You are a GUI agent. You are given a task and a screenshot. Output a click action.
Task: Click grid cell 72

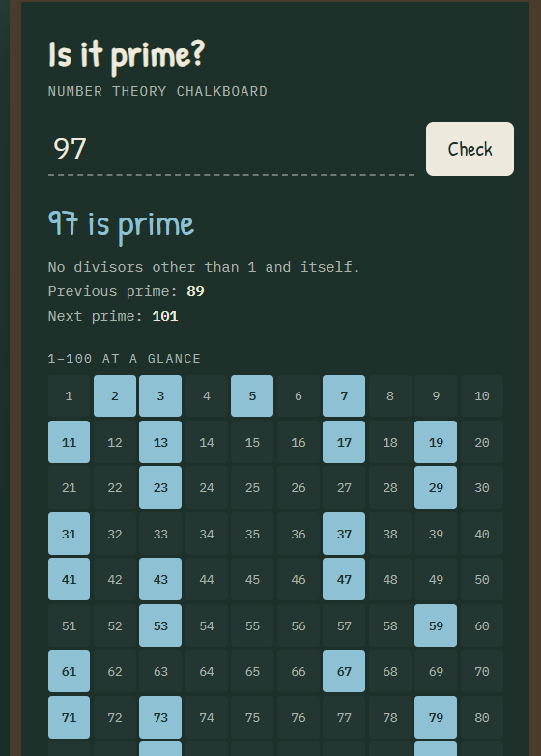(115, 717)
